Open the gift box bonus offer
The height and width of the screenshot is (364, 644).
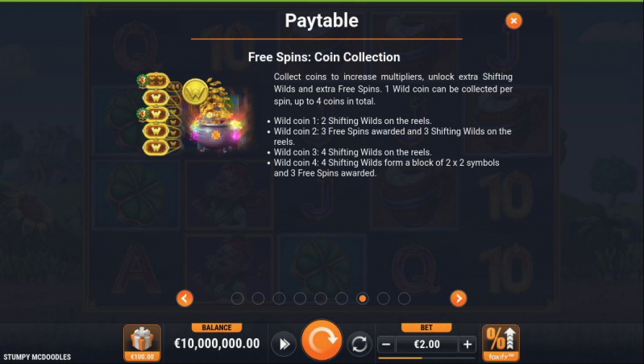(x=142, y=343)
